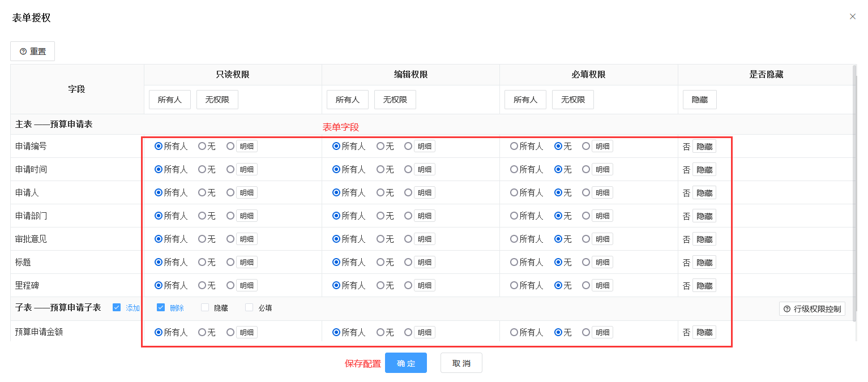Hide the 申请时间 field using its 隐藏 button
Image resolution: width=868 pixels, height=382 pixels.
pos(704,169)
